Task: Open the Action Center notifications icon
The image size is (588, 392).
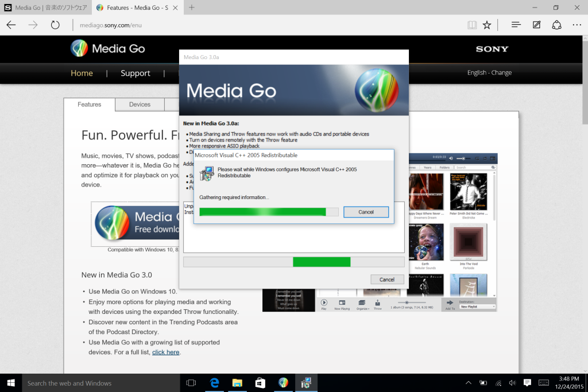Action: click(527, 383)
